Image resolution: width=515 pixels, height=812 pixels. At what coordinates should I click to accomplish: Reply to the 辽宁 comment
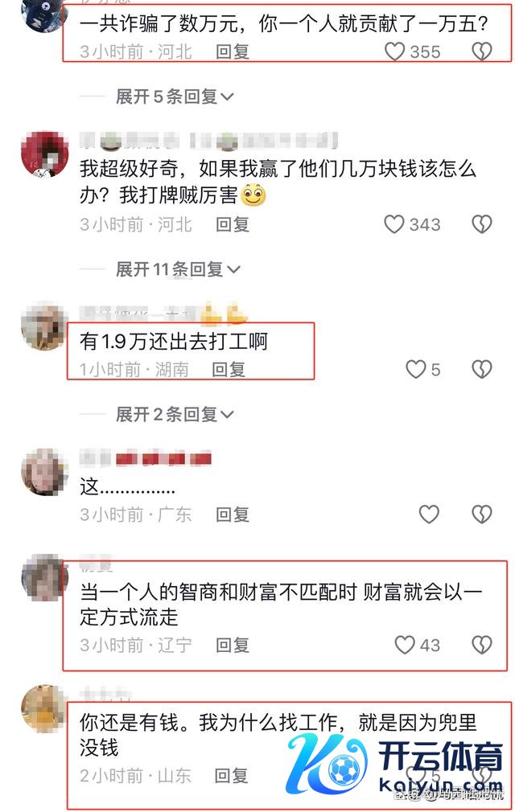click(233, 646)
